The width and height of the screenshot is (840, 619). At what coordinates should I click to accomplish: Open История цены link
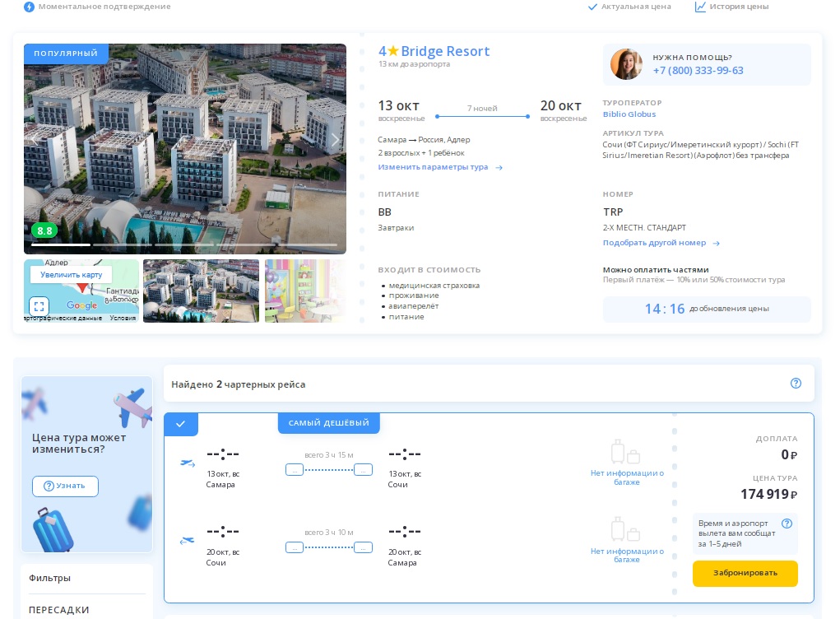[x=739, y=7]
